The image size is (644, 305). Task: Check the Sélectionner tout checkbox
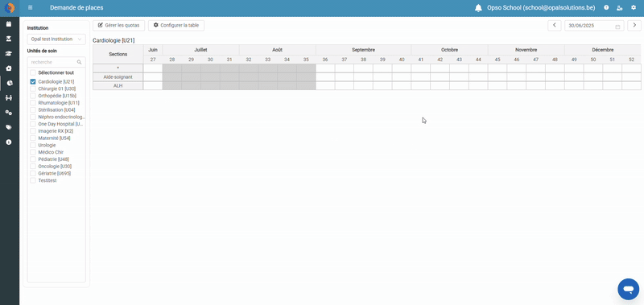click(x=33, y=72)
